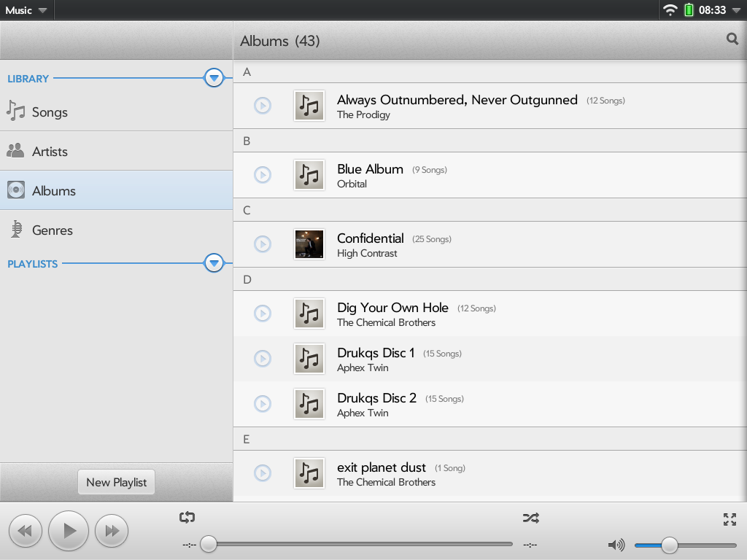Viewport: 747px width, 560px height.
Task: Open the Music app menu
Action: (26, 10)
